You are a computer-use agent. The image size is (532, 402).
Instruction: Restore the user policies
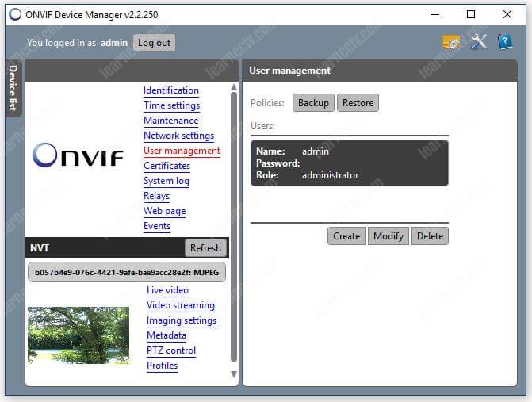pos(358,103)
